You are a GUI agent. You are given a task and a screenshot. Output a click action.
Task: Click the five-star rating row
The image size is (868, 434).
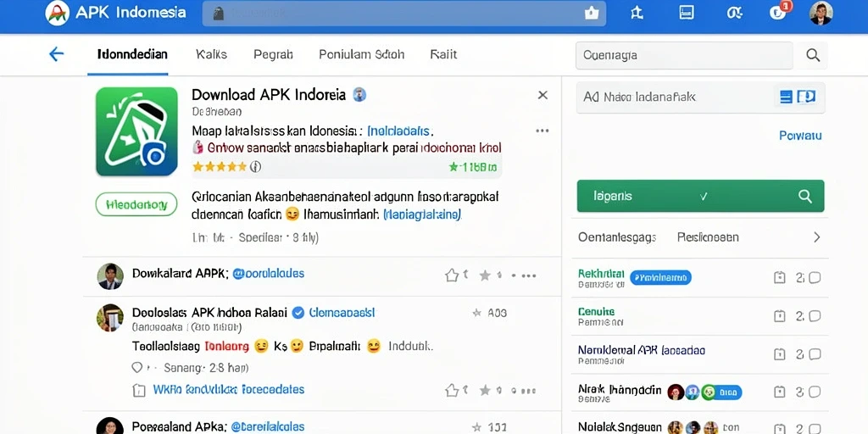(x=220, y=166)
